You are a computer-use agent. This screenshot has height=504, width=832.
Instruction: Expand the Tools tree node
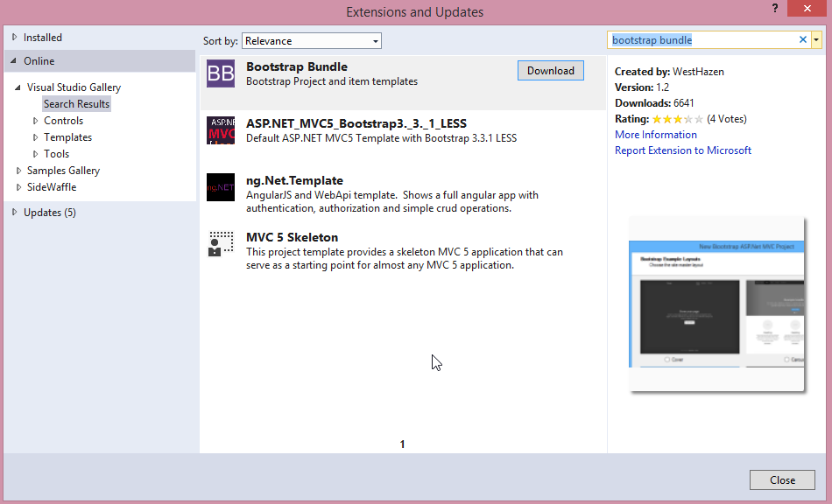click(36, 154)
